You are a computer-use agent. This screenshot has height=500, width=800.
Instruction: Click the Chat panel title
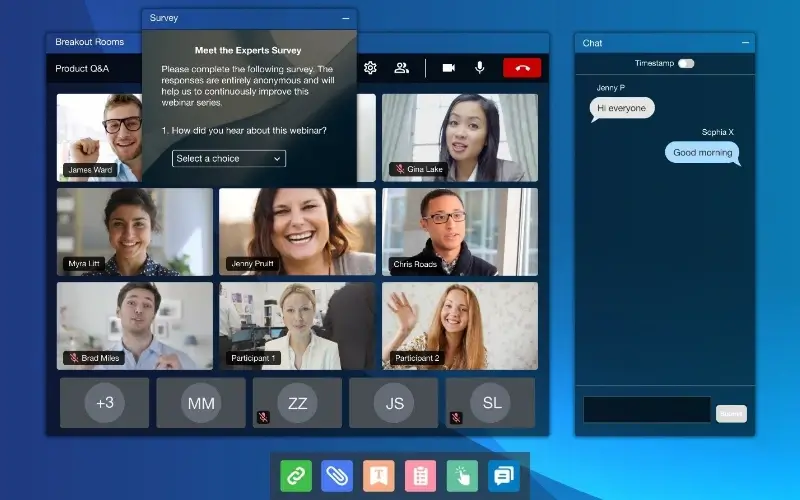coord(592,43)
